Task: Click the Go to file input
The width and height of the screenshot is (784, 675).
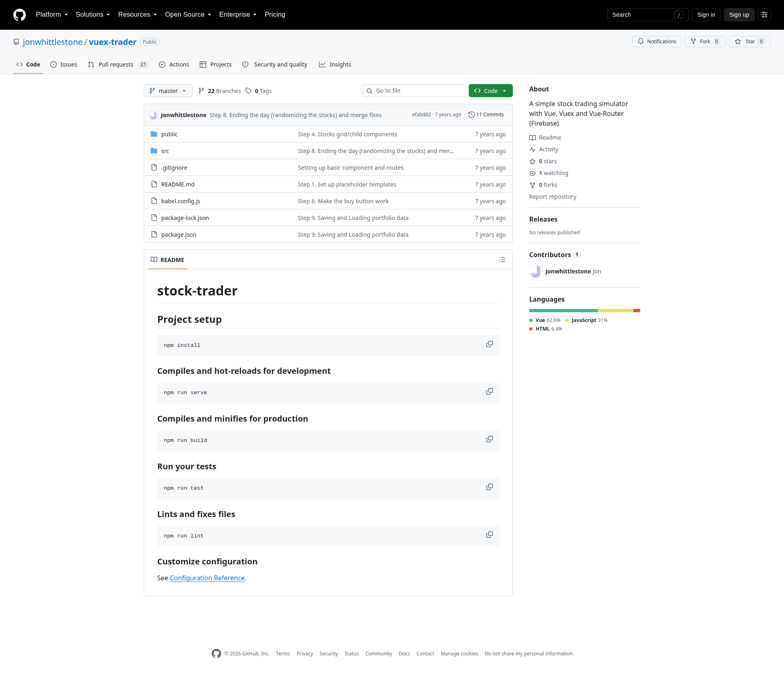Action: click(x=414, y=91)
